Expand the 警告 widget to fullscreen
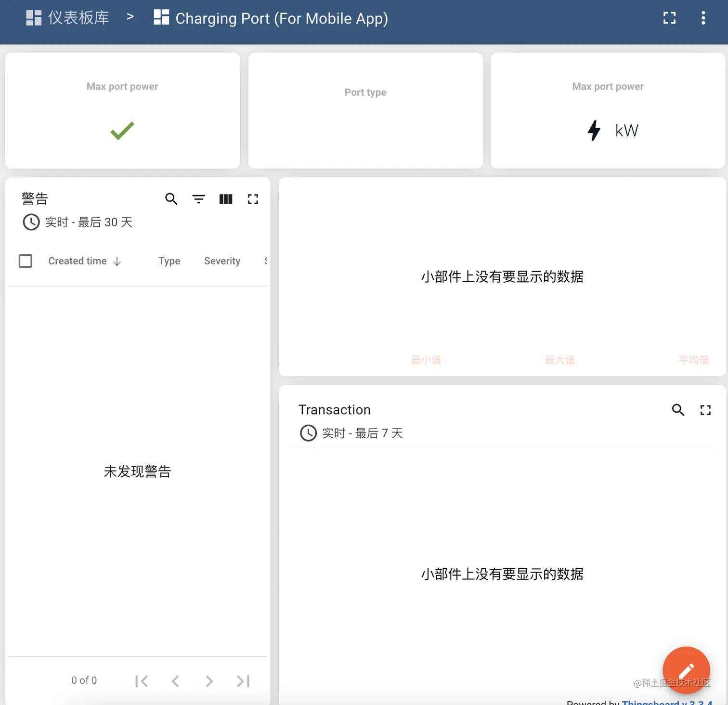Viewport: 728px width, 705px height. click(253, 199)
